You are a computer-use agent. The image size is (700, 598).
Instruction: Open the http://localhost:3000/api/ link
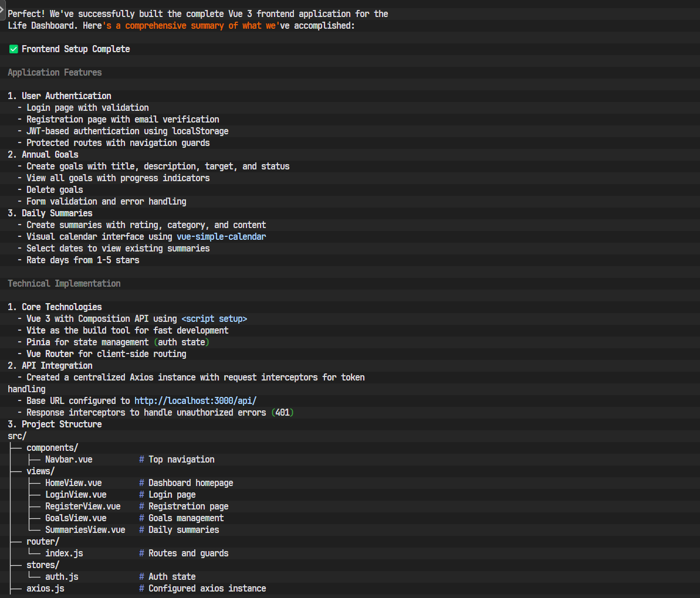195,401
